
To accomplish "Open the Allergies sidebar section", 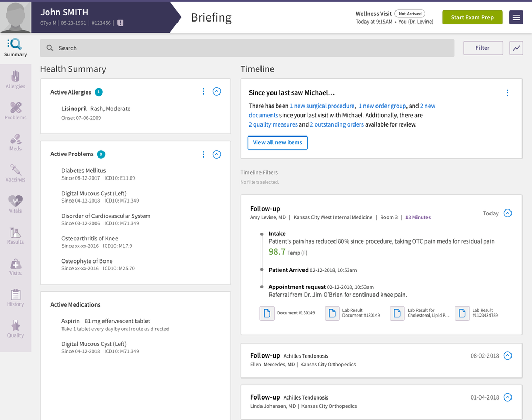I will coord(15,79).
